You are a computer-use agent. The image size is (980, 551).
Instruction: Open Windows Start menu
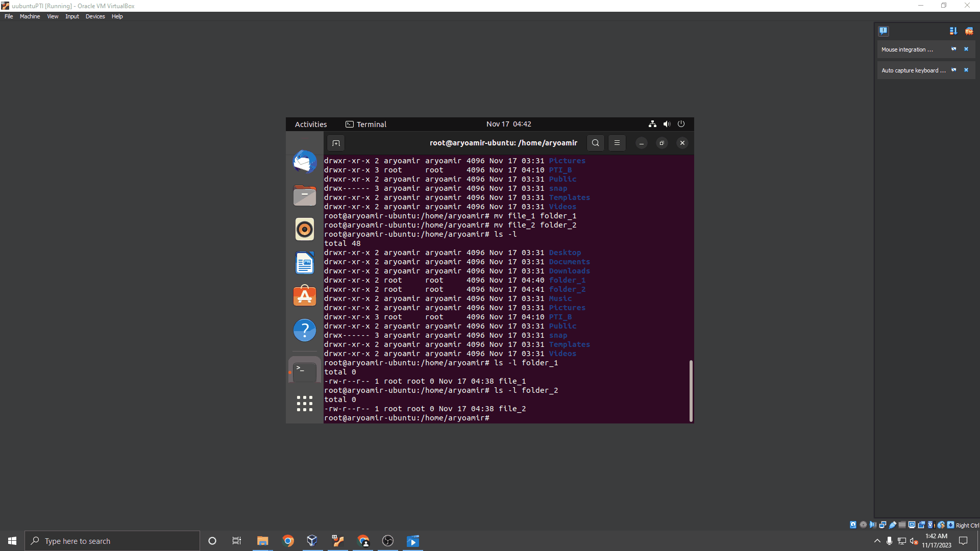12,541
